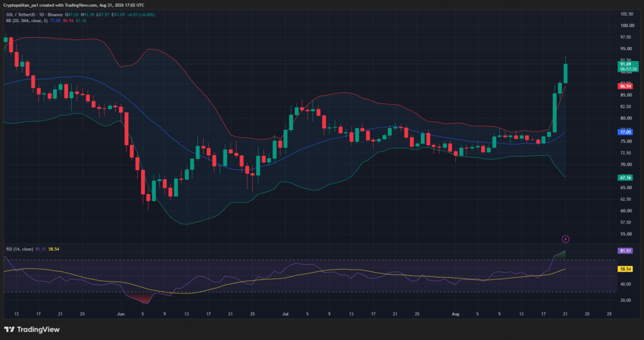
Task: Click the low value L87.57 in legend
Action: coord(103,15)
